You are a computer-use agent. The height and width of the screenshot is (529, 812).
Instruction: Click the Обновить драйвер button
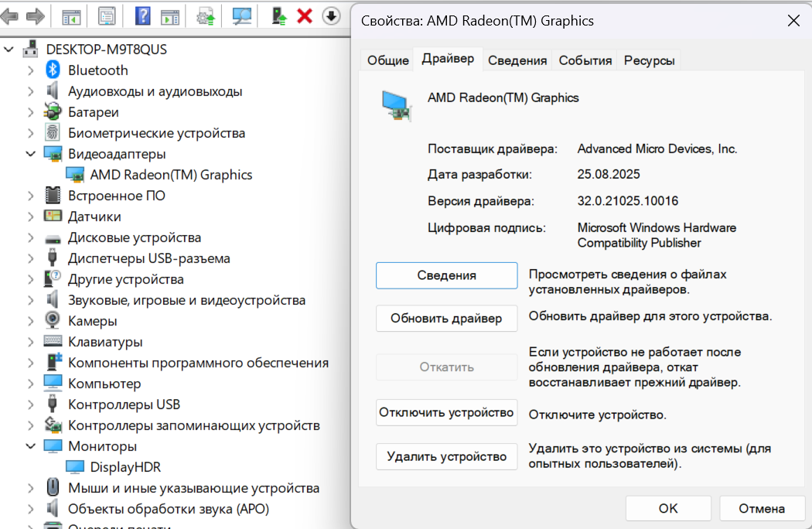(x=446, y=318)
